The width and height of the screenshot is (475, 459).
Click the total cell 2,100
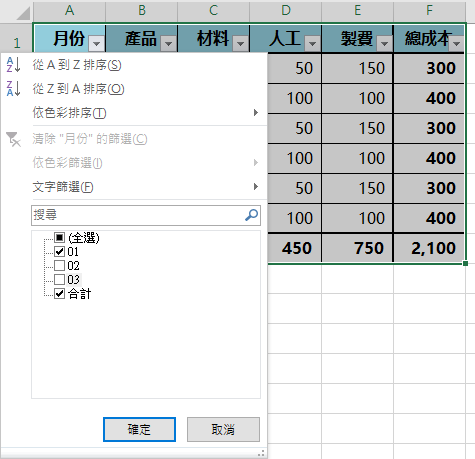coord(429,248)
